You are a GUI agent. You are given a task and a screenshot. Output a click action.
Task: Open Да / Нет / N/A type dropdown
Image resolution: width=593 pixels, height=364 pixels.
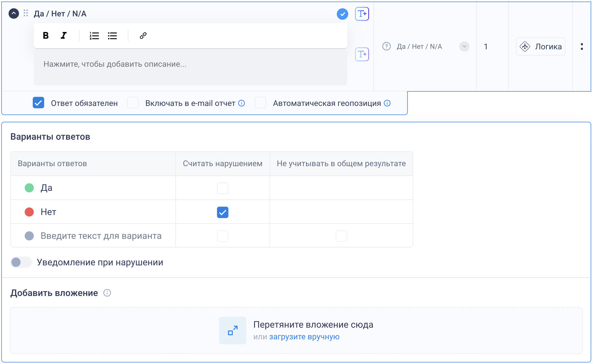tap(464, 47)
